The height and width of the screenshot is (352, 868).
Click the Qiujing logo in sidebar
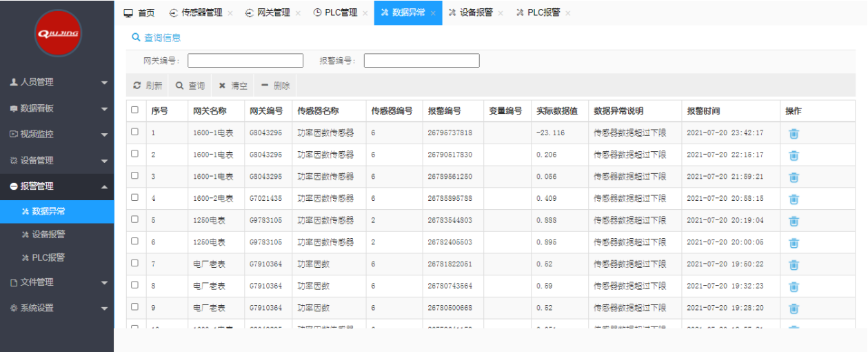[58, 33]
